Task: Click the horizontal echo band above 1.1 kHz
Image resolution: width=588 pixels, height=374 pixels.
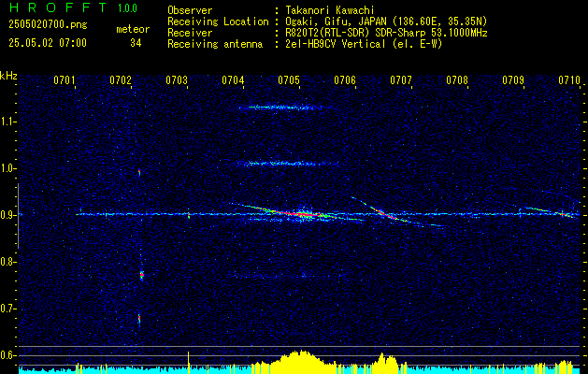Action: 285,108
